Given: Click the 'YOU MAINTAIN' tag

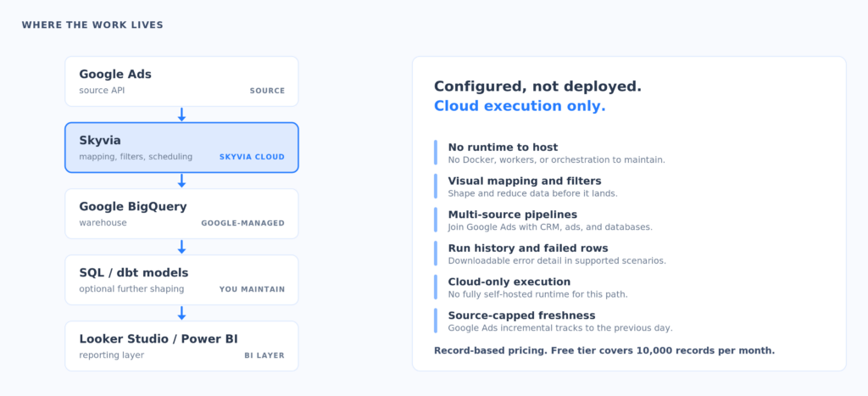Looking at the screenshot, I should pyautogui.click(x=252, y=289).
